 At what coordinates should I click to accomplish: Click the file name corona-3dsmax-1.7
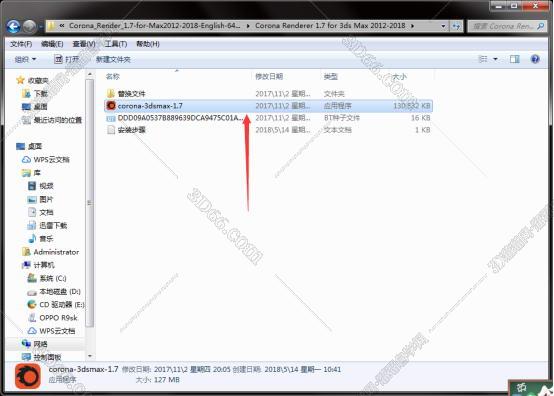(150, 106)
